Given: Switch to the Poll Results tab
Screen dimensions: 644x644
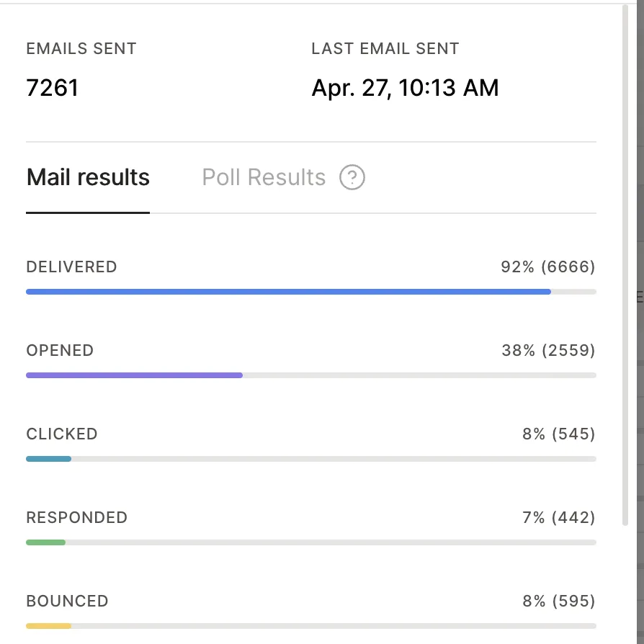Looking at the screenshot, I should 264,177.
